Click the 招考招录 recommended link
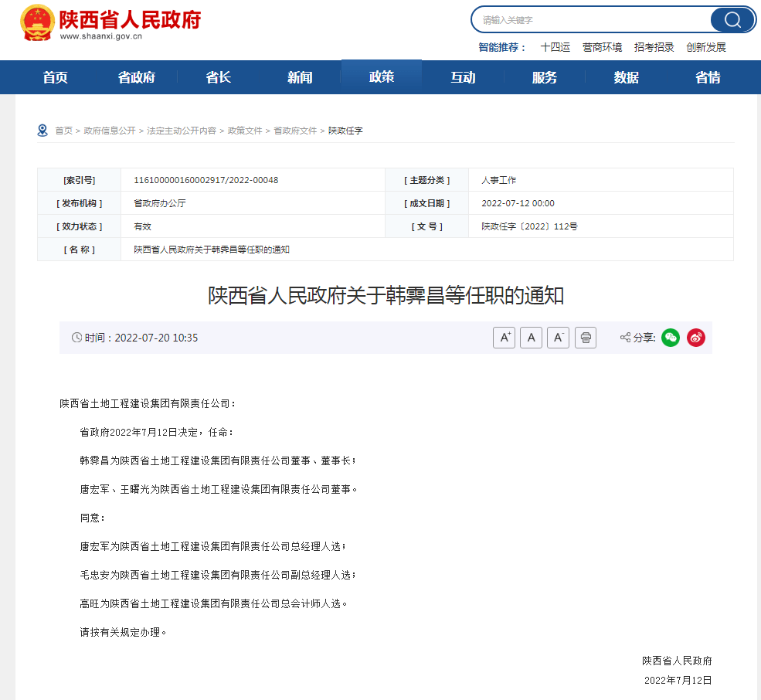The image size is (761, 700). (654, 47)
